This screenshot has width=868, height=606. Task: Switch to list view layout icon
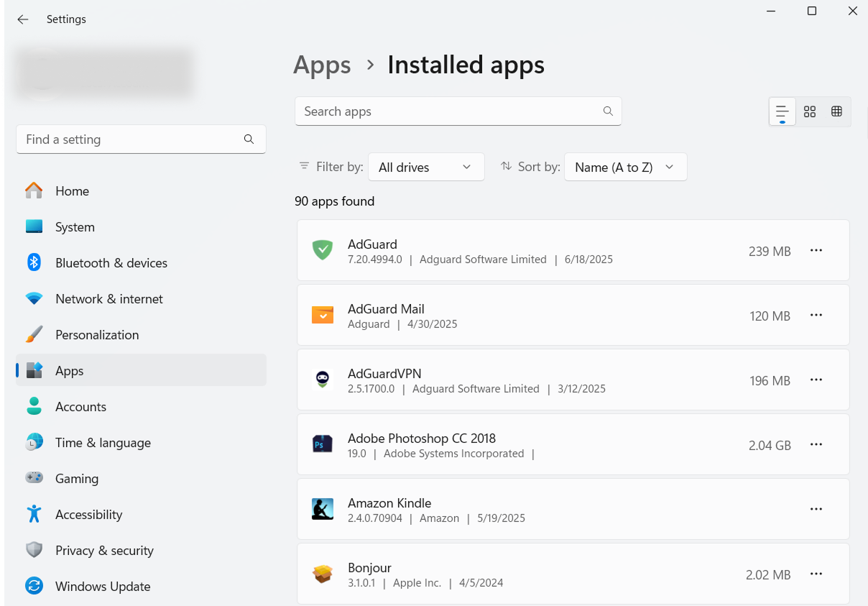pos(782,111)
